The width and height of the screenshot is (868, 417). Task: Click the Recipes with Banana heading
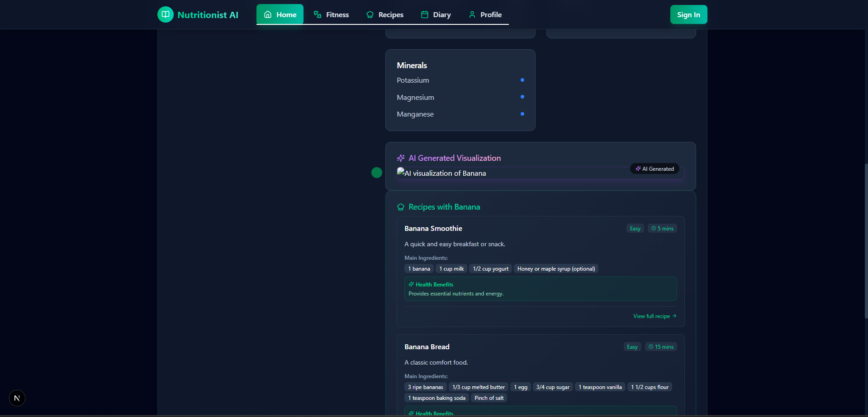click(x=444, y=207)
